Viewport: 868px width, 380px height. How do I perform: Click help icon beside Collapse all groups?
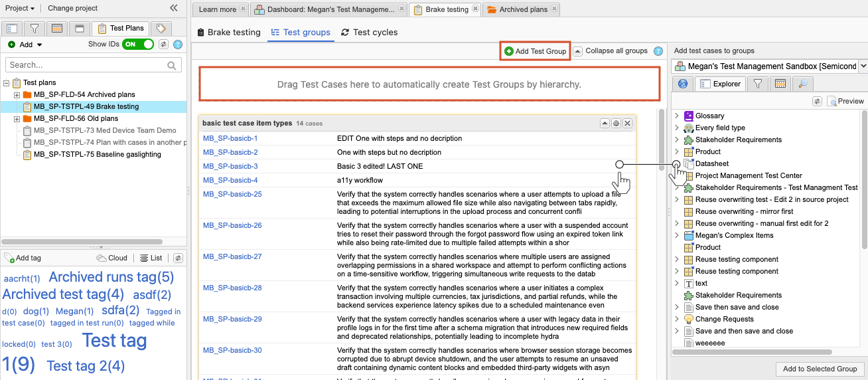tap(658, 51)
